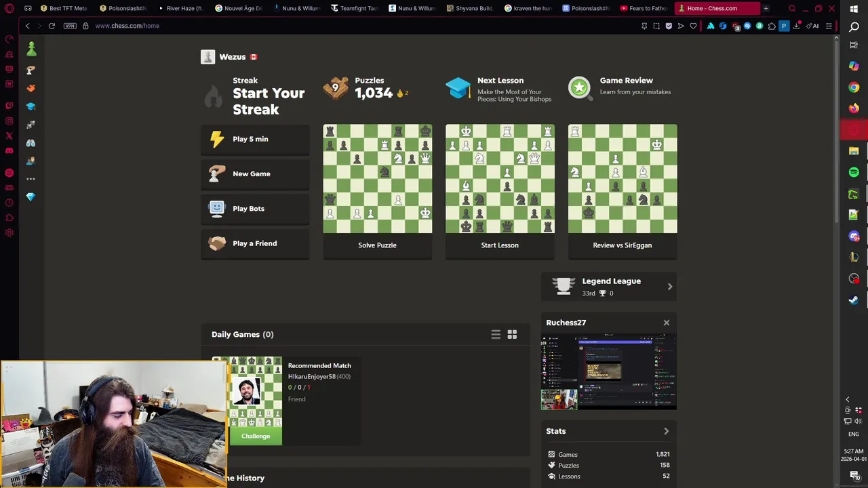The width and height of the screenshot is (868, 488).
Task: Expand the Legend League chevron
Action: pos(670,287)
